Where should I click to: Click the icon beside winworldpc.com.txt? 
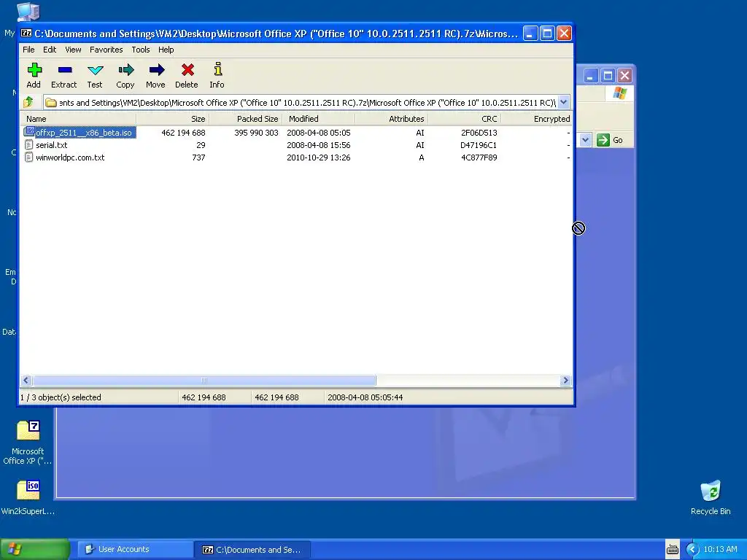pyautogui.click(x=29, y=157)
